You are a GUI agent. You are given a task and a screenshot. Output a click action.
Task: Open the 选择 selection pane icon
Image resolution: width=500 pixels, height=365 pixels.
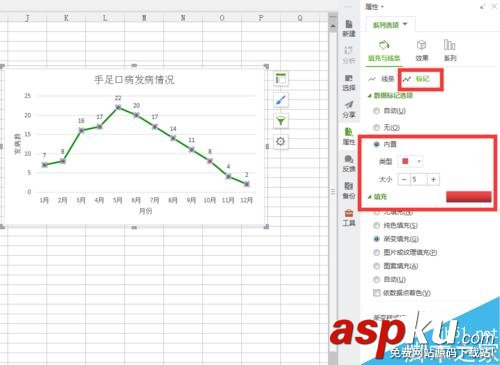click(349, 83)
